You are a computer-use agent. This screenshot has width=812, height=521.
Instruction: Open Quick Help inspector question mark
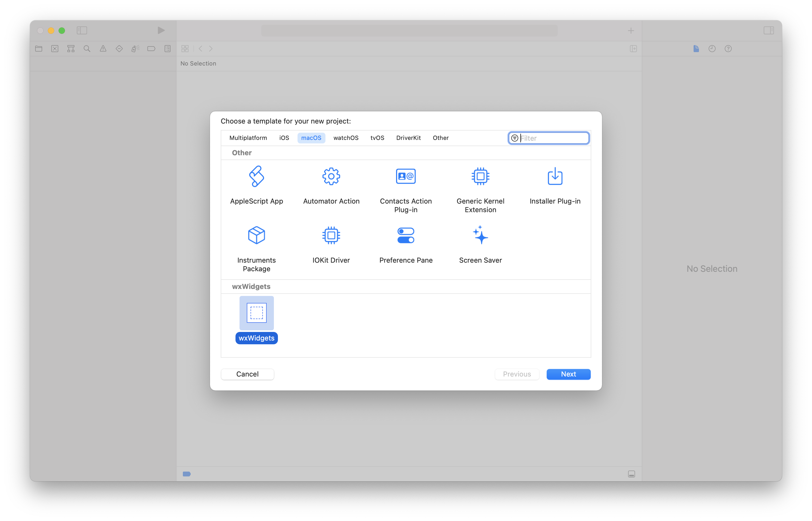[x=728, y=48]
